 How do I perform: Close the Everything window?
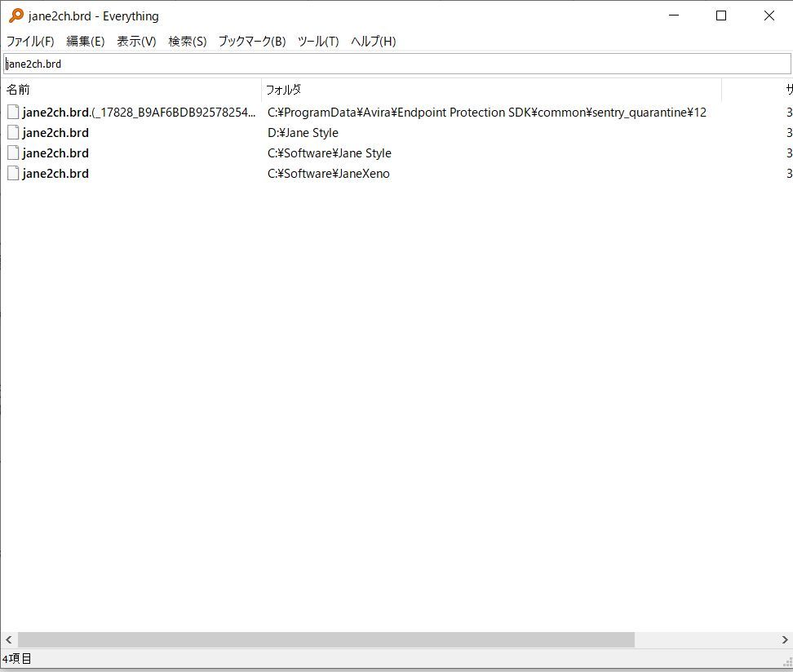point(769,15)
